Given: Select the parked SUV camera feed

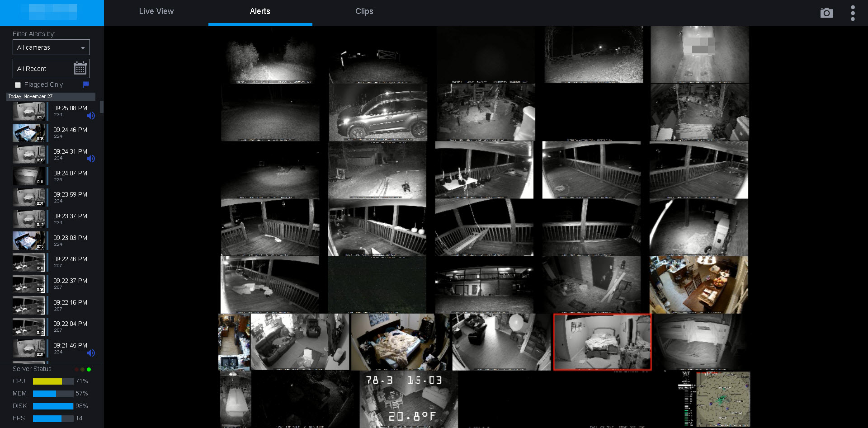Looking at the screenshot, I should 378,113.
